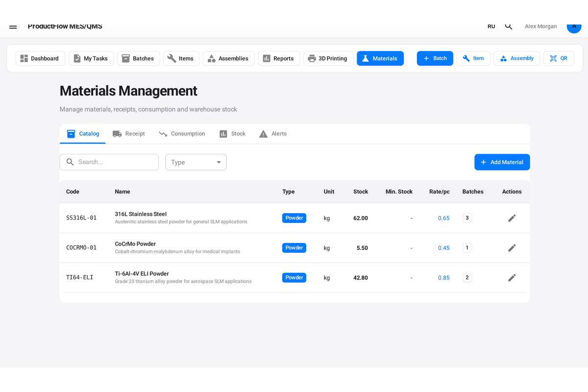Open the hamburger navigation menu
Image resolution: width=588 pixels, height=392 pixels.
[13, 27]
